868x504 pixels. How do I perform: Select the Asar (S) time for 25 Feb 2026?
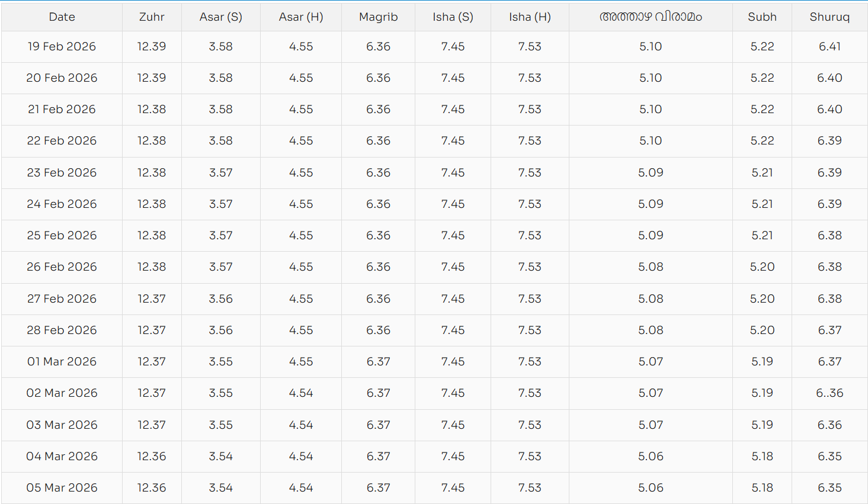coord(220,236)
